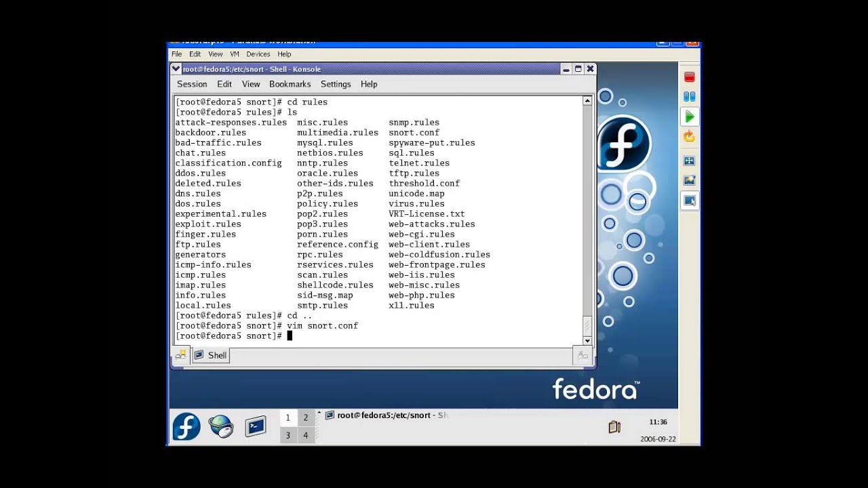Switch to virtual desktop 2
Screen dimensions: 868x488
(x=305, y=418)
